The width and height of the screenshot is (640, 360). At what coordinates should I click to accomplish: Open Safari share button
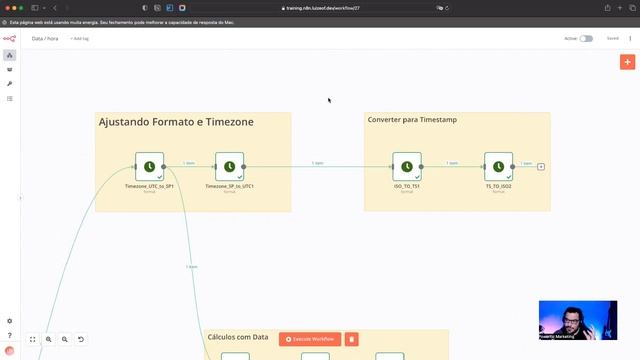pyautogui.click(x=607, y=8)
